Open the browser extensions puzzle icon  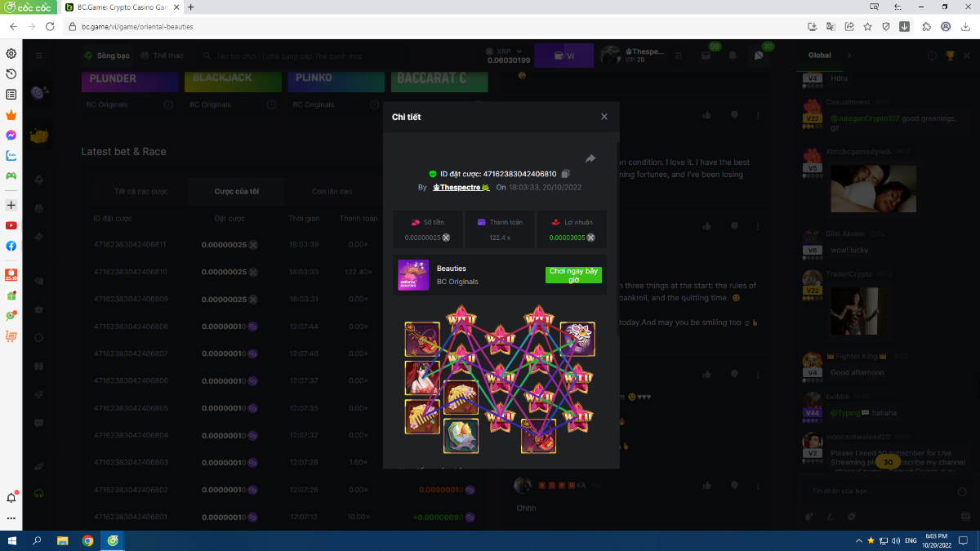click(x=926, y=26)
